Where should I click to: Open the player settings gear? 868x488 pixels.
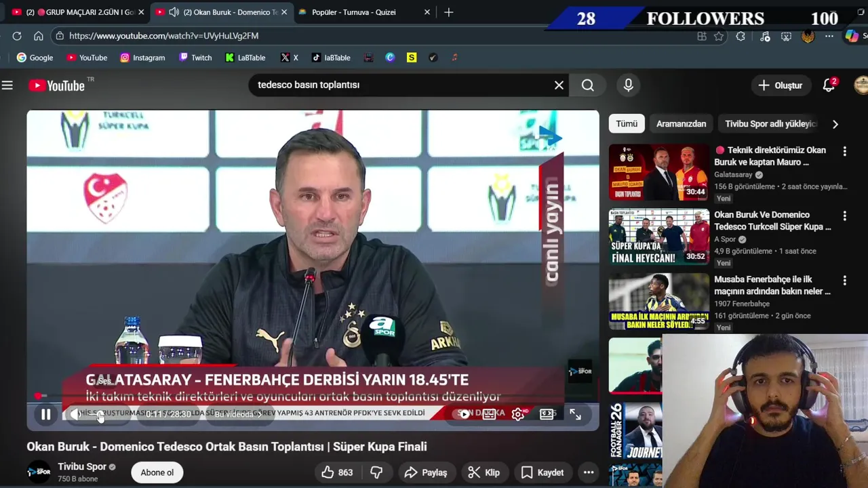(519, 414)
